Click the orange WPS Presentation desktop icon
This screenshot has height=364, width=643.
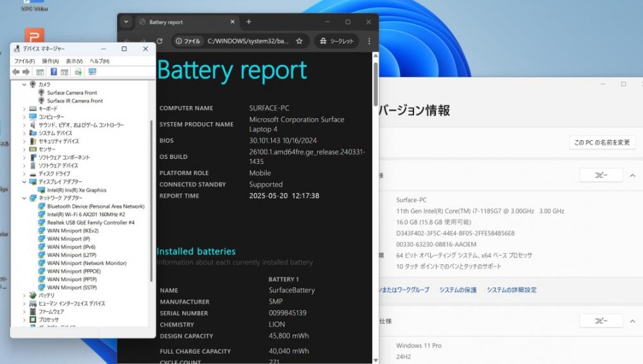(35, 36)
